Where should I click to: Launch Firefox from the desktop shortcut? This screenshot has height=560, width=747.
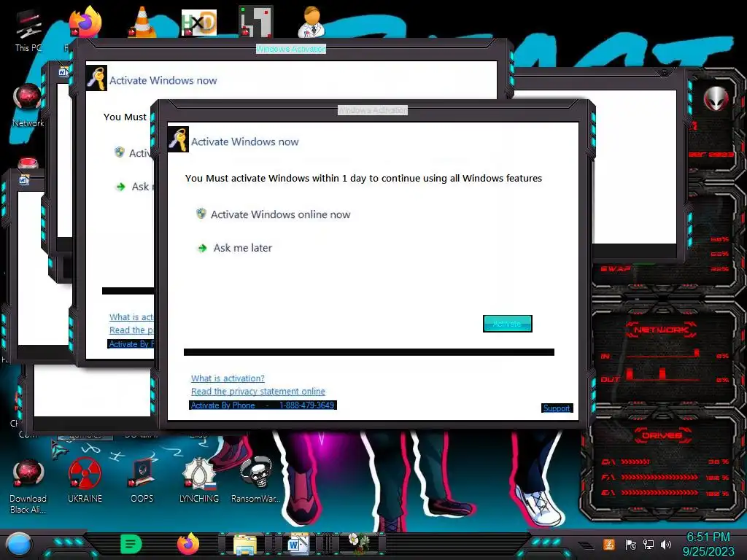click(x=86, y=21)
